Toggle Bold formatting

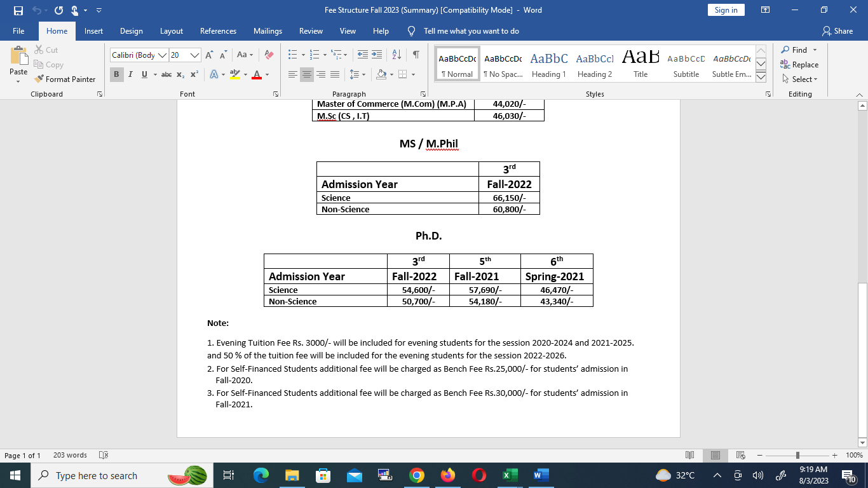tap(116, 74)
